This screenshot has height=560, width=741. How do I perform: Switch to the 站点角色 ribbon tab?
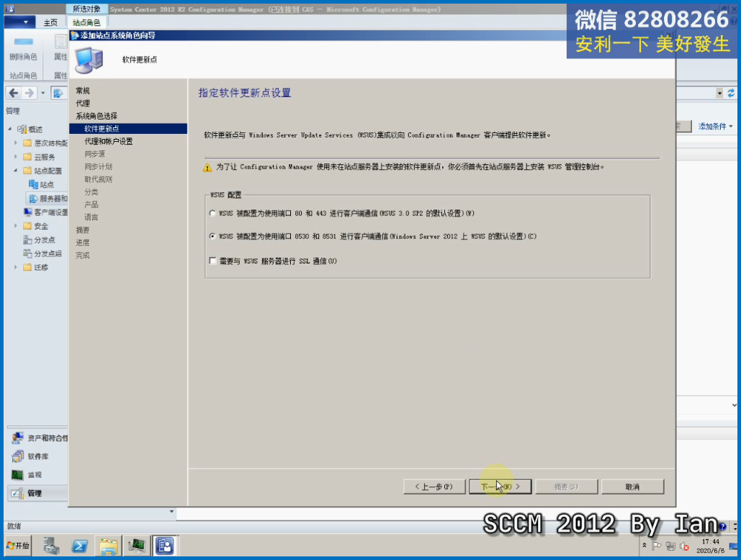(86, 22)
